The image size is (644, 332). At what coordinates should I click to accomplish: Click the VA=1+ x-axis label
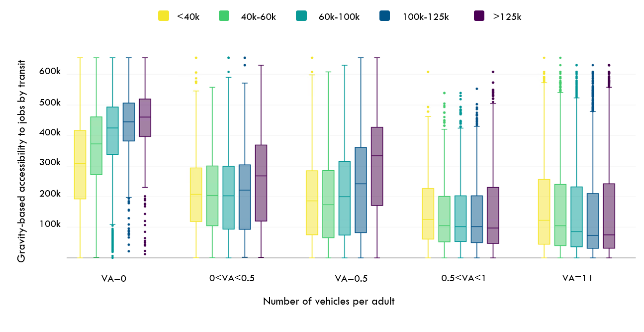578,278
